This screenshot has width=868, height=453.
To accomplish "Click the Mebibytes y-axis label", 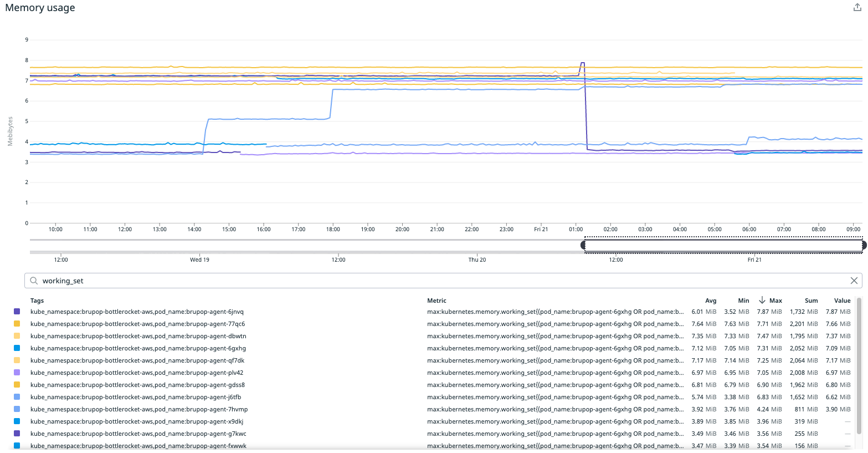I will coord(10,131).
